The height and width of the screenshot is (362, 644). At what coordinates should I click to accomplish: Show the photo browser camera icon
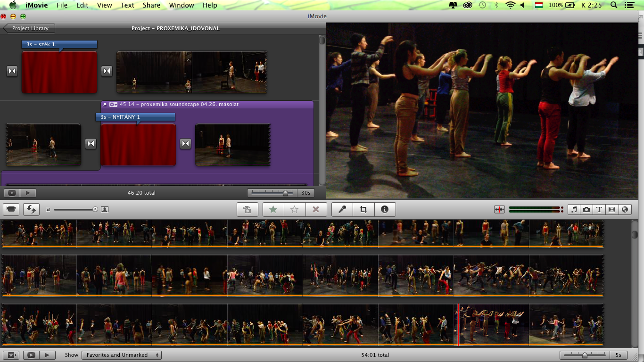click(586, 210)
